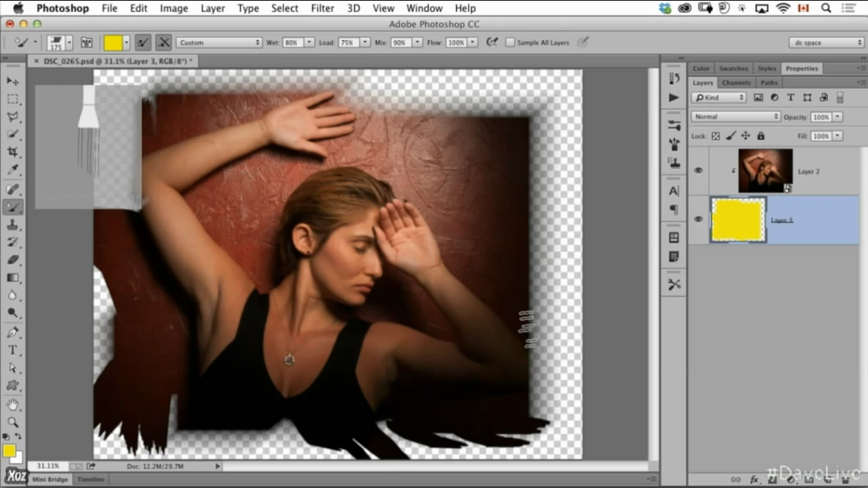Image resolution: width=868 pixels, height=488 pixels.
Task: Filter for pixel layers
Action: click(758, 97)
